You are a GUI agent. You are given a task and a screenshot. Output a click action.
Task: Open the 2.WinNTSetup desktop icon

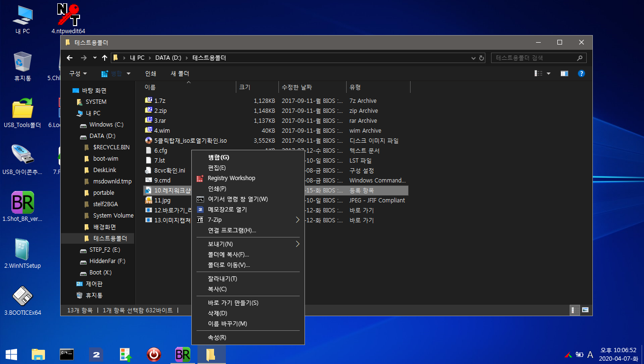(22, 254)
